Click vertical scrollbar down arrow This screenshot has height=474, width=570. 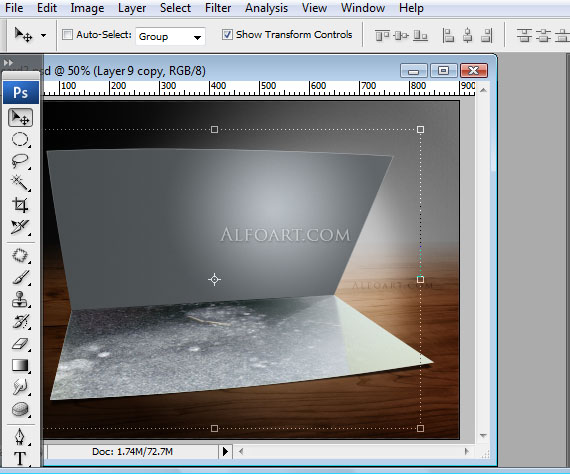coord(483,435)
